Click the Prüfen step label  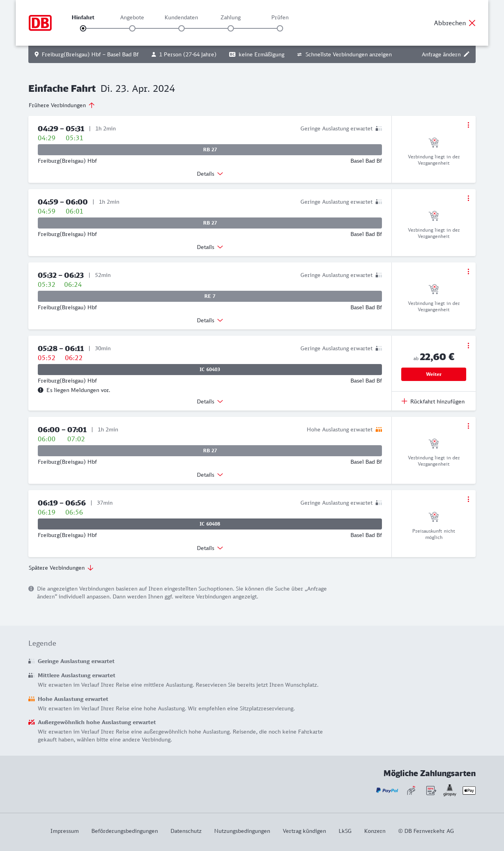(280, 17)
